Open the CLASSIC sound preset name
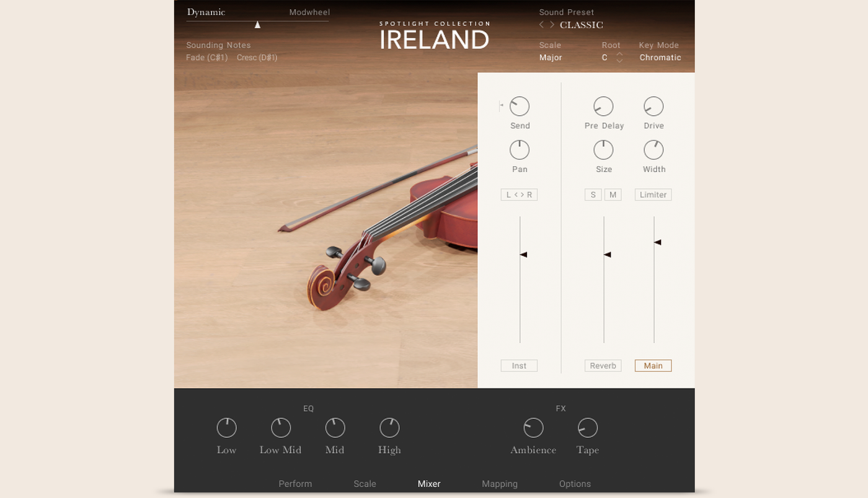The height and width of the screenshot is (498, 868). point(582,25)
